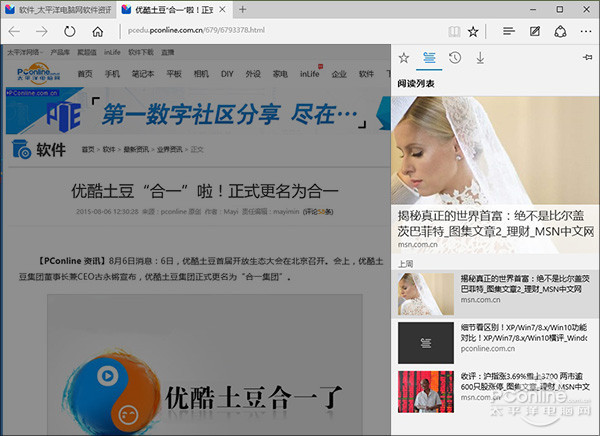Switch to reading view book icon
This screenshot has width=600, height=436.
pos(454,31)
